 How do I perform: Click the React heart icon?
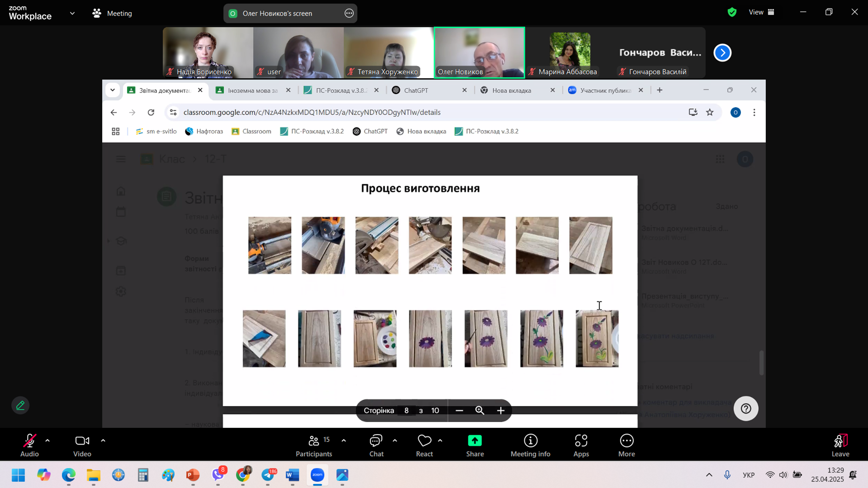pyautogui.click(x=424, y=441)
